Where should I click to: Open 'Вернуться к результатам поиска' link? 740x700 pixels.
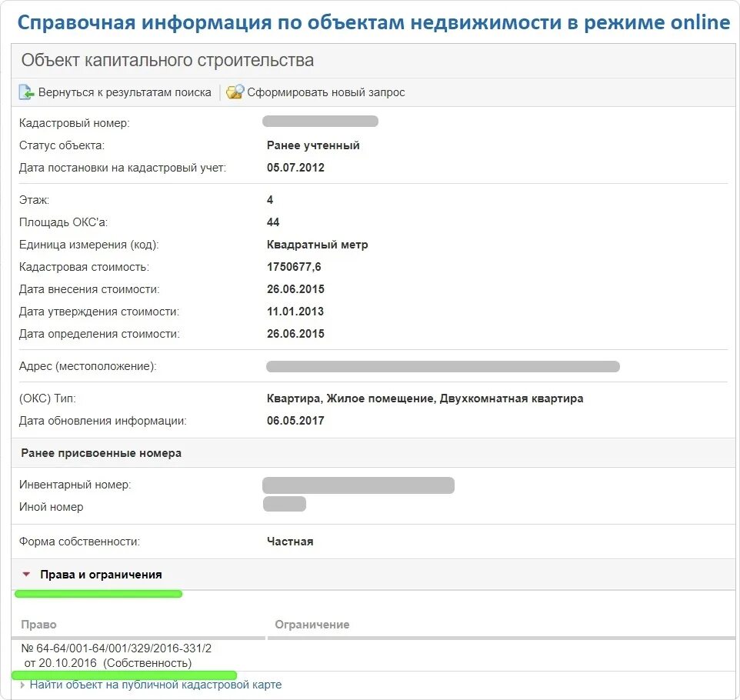(x=125, y=92)
